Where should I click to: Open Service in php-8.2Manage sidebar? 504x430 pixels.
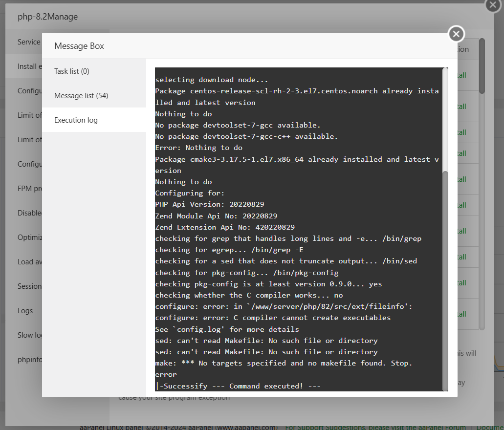pos(29,42)
